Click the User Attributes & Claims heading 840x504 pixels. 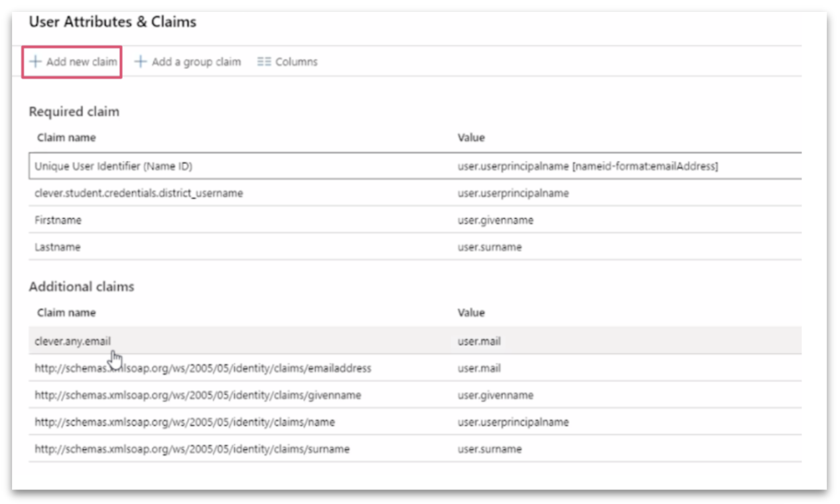112,21
